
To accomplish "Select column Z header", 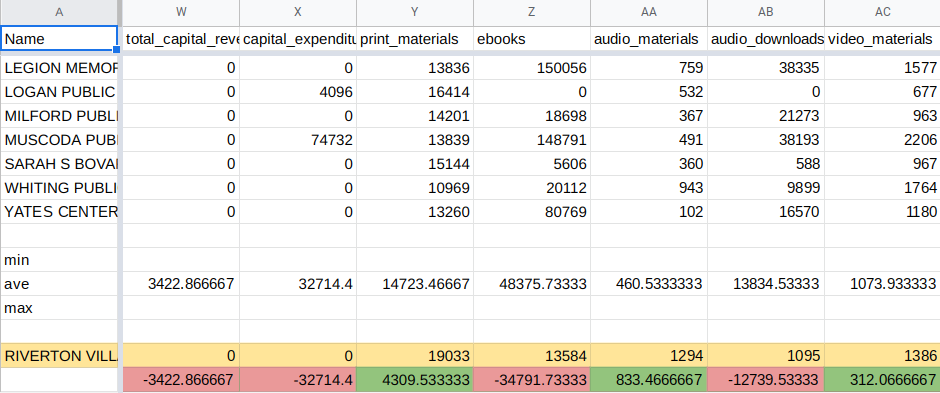I will [x=532, y=12].
